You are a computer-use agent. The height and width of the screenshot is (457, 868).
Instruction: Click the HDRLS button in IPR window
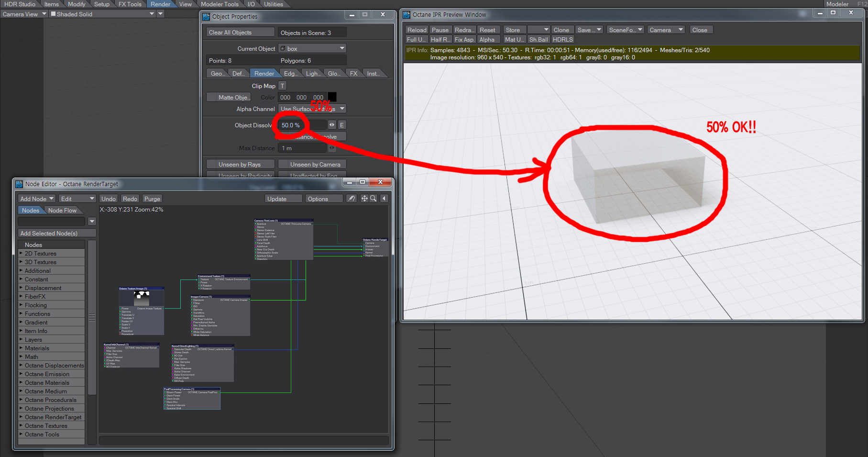[x=562, y=39]
